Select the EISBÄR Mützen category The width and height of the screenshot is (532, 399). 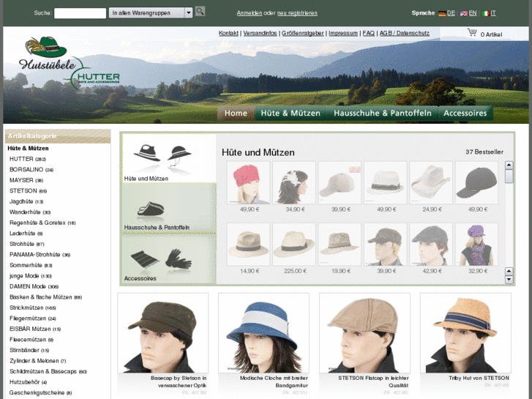point(35,329)
